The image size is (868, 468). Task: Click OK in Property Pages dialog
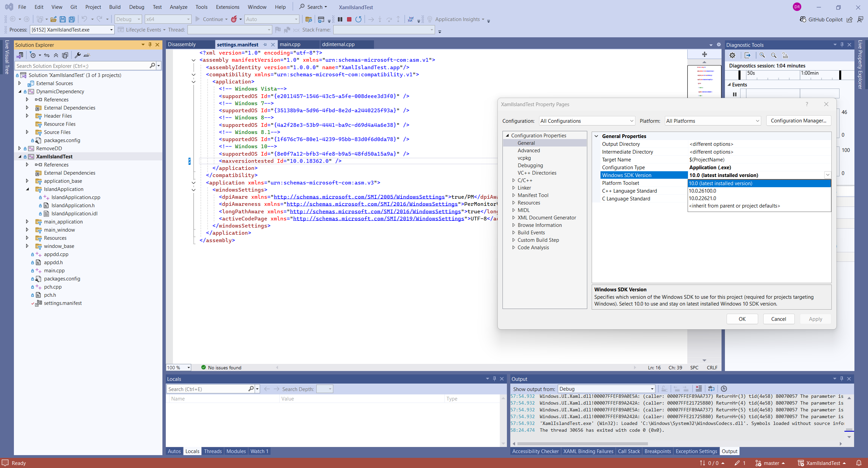742,319
